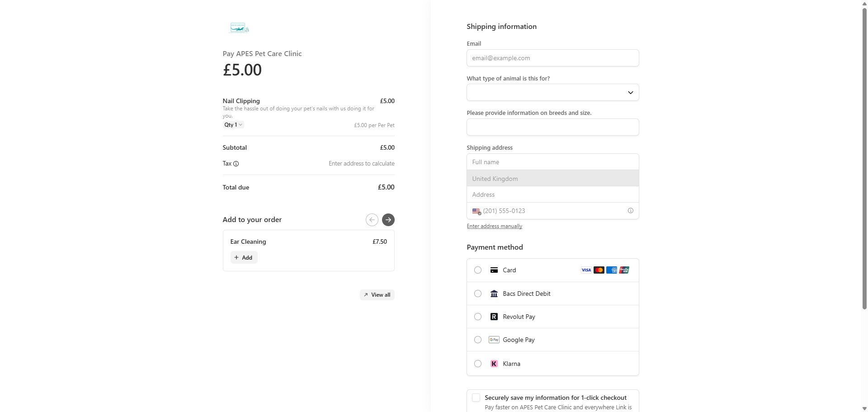
Task: Choose the Google Pay radio button
Action: tap(478, 340)
